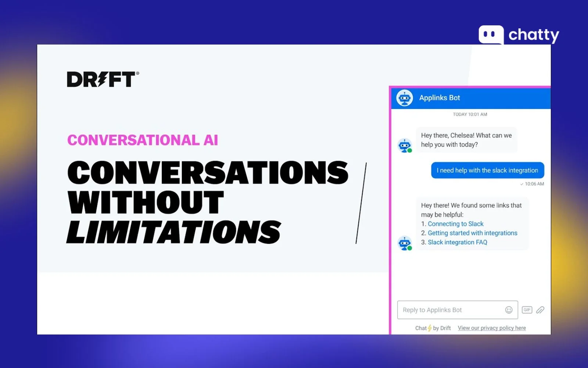Viewport: 588px width, 368px height.
Task: Click 'View our privacy policy here' link
Action: pyautogui.click(x=492, y=328)
